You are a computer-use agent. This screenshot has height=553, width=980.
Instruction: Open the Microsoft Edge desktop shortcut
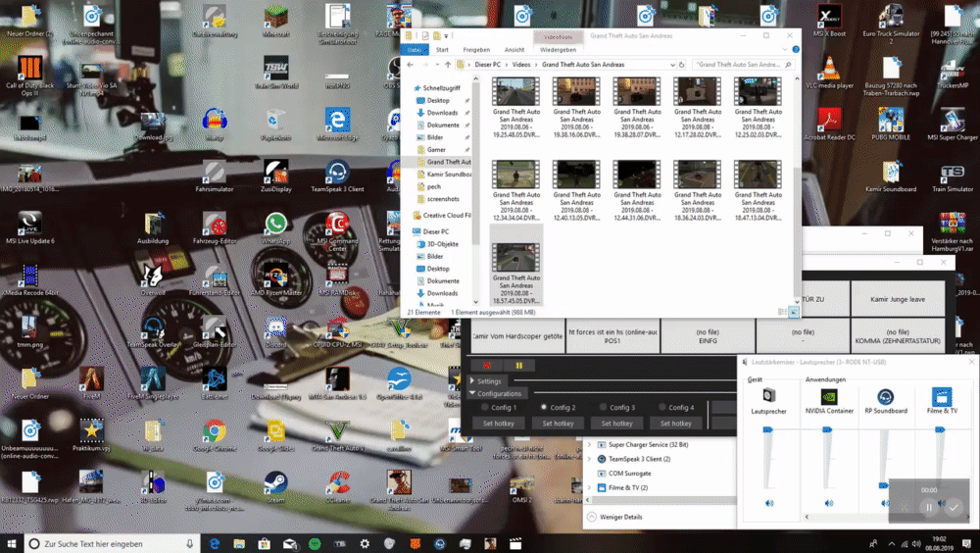pos(337,120)
